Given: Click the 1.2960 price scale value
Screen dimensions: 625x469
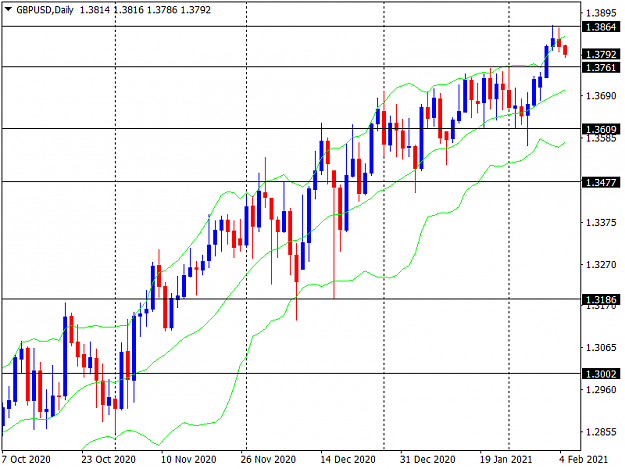Looking at the screenshot, I should tap(601, 389).
